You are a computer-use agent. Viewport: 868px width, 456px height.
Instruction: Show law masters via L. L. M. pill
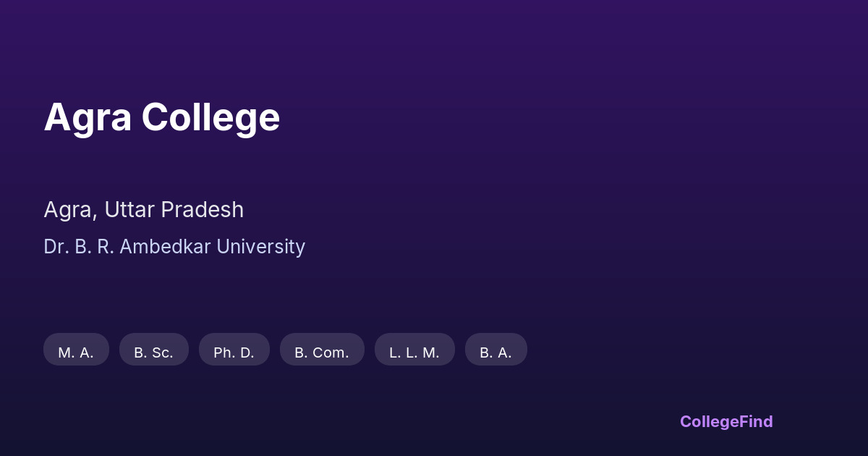(x=414, y=350)
